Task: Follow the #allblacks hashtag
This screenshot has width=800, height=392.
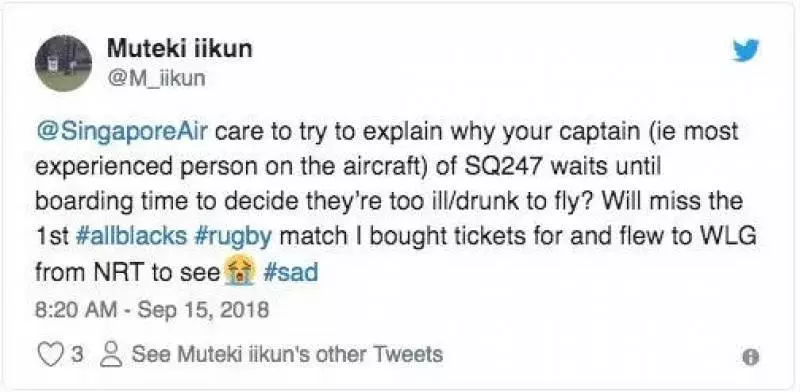Action: point(131,236)
